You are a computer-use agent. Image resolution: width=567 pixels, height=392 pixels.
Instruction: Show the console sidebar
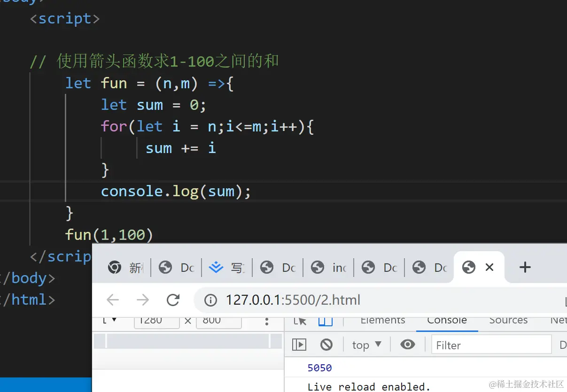point(299,345)
